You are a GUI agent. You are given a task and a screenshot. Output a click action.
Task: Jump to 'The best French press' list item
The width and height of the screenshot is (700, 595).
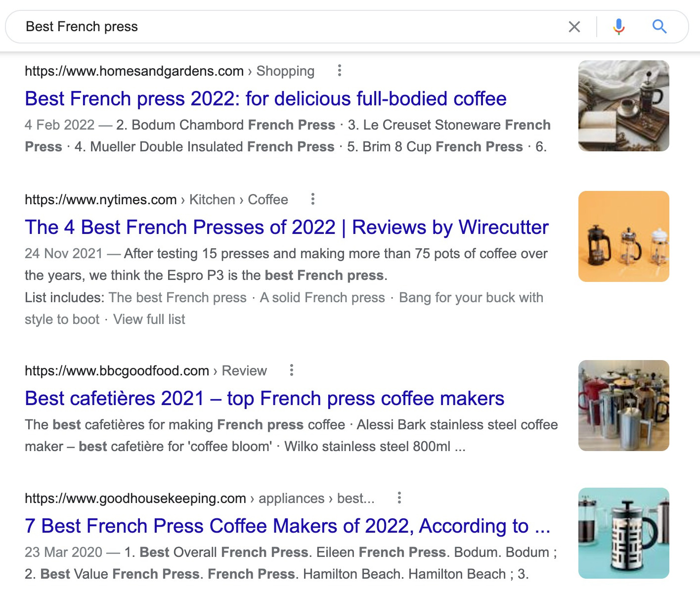tap(177, 298)
